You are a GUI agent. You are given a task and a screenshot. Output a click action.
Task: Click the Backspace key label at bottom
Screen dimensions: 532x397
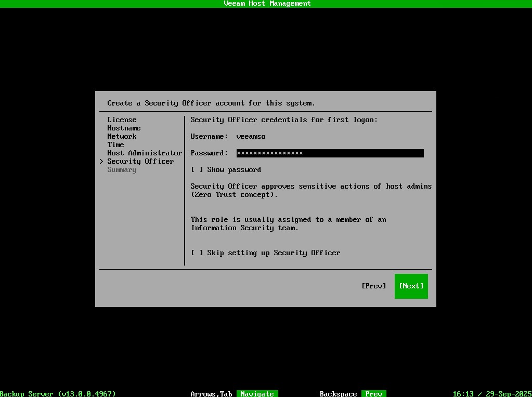pos(338,394)
